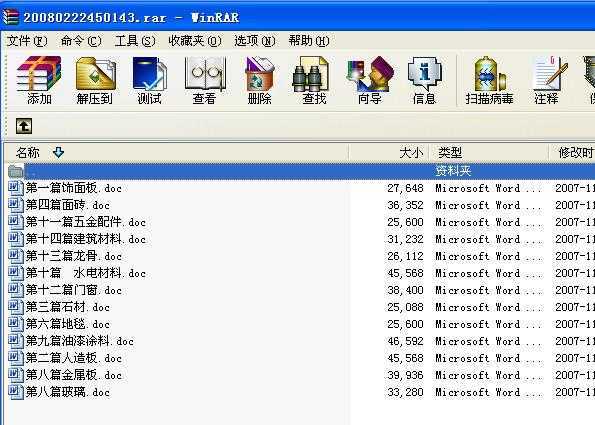Click the Word icon of 第九篇油漆涂料.doc
The width and height of the screenshot is (595, 425).
16,341
